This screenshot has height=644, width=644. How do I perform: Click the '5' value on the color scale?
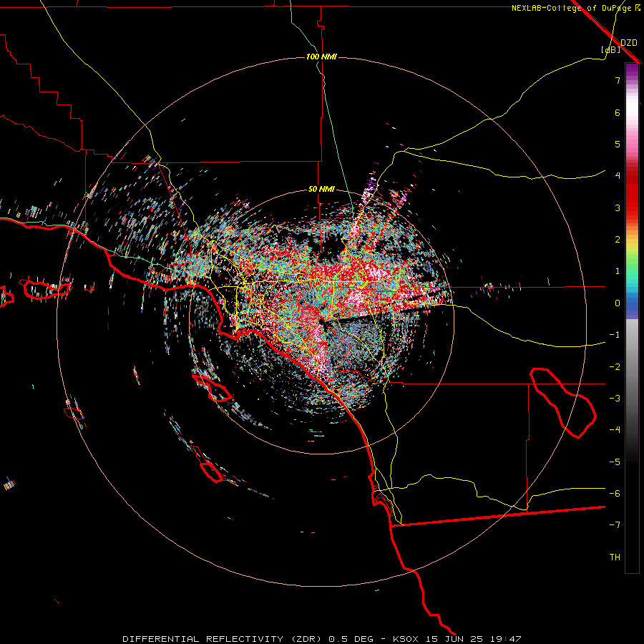[x=618, y=144]
